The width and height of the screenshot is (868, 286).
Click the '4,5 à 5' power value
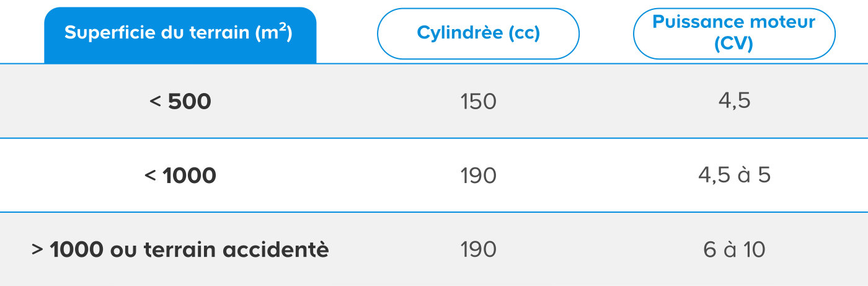click(735, 176)
